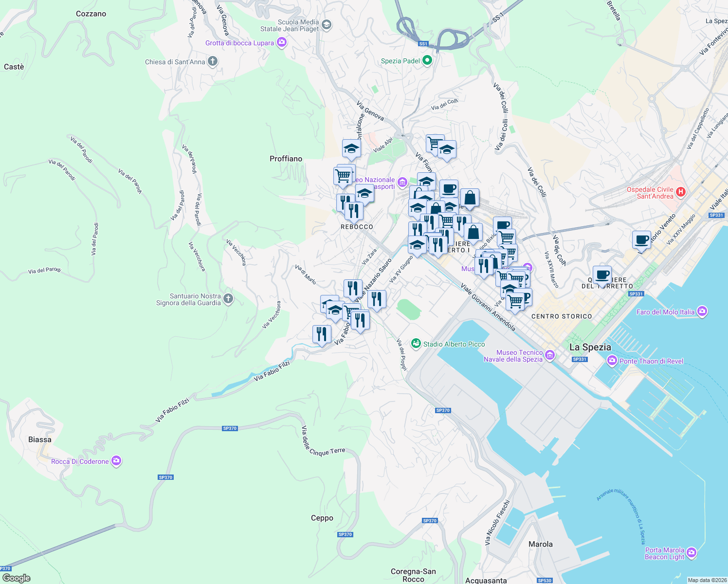Click the Spezia Padel marker
This screenshot has height=584, width=728.
point(427,60)
